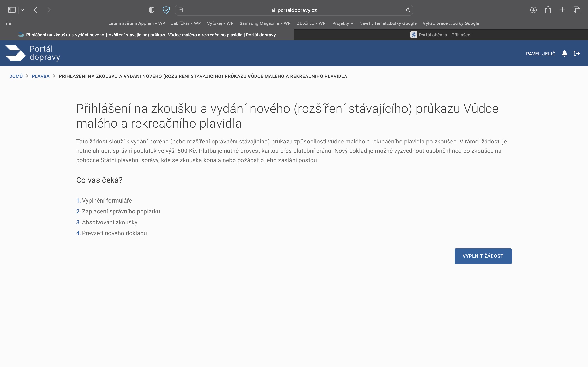Click the privacy report half-shield icon

pyautogui.click(x=152, y=10)
